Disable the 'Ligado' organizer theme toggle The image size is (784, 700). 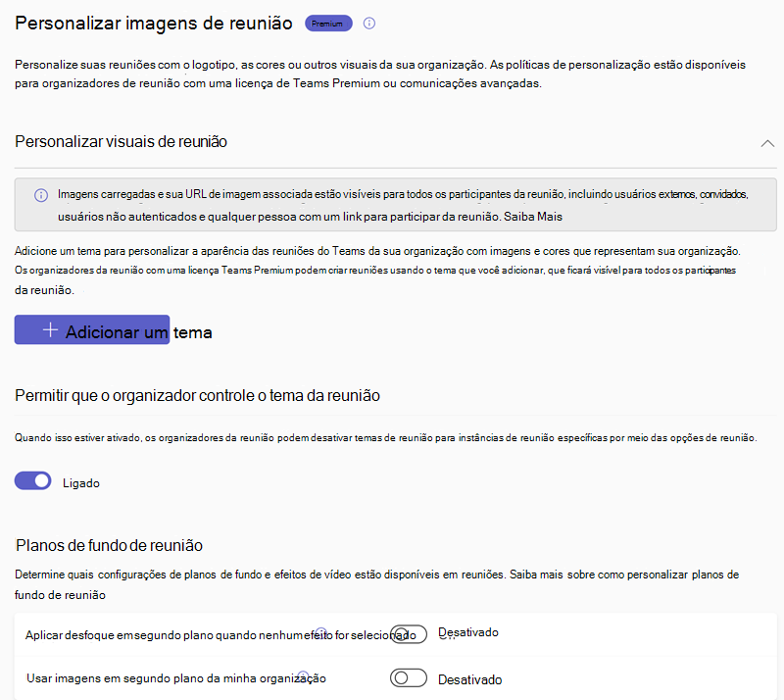(x=32, y=482)
